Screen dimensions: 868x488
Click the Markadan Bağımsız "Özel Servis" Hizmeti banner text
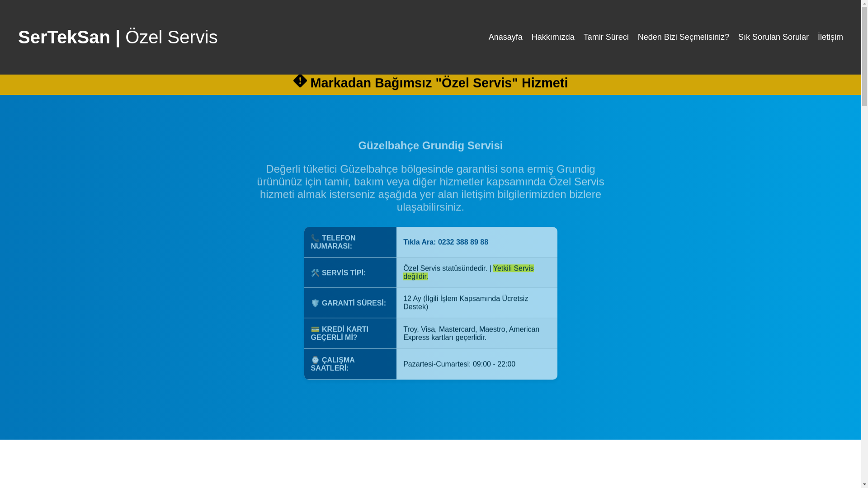pos(439,83)
